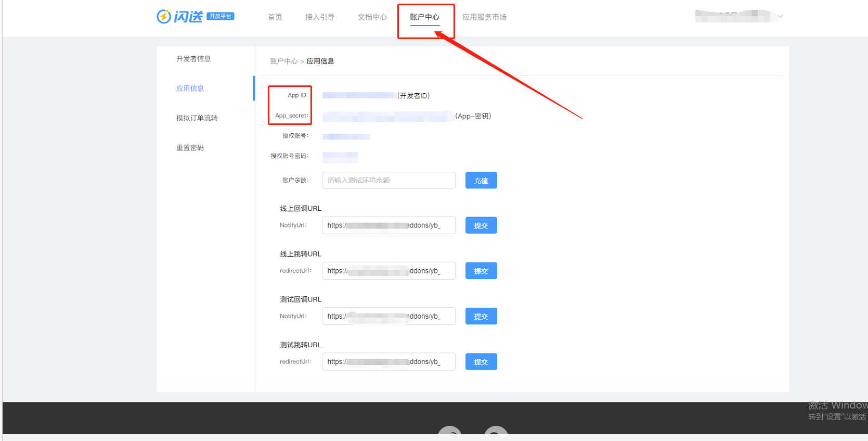Focus the 线上跳转URL redirectUrl field
The image size is (868, 441).
pyautogui.click(x=389, y=271)
